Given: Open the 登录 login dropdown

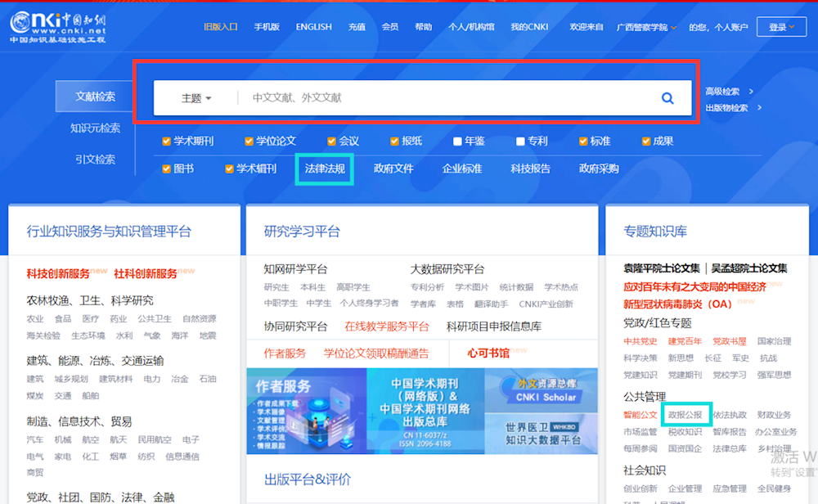Looking at the screenshot, I should coord(781,27).
